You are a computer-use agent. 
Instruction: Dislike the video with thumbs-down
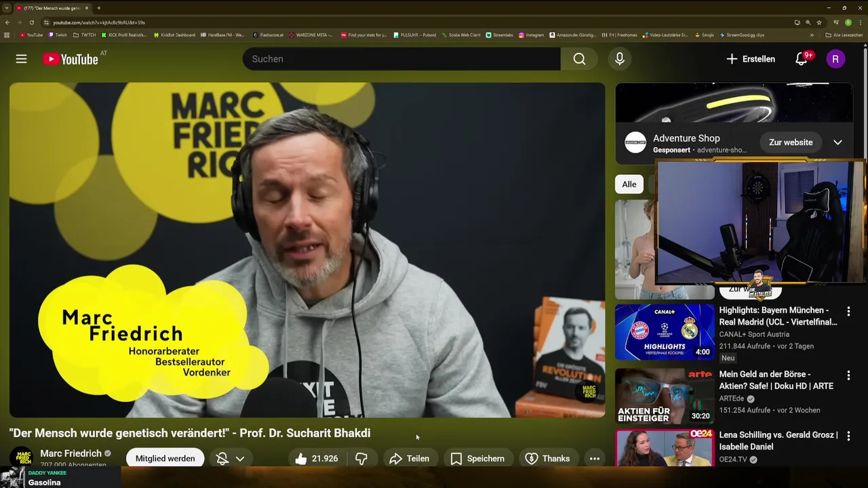361,459
